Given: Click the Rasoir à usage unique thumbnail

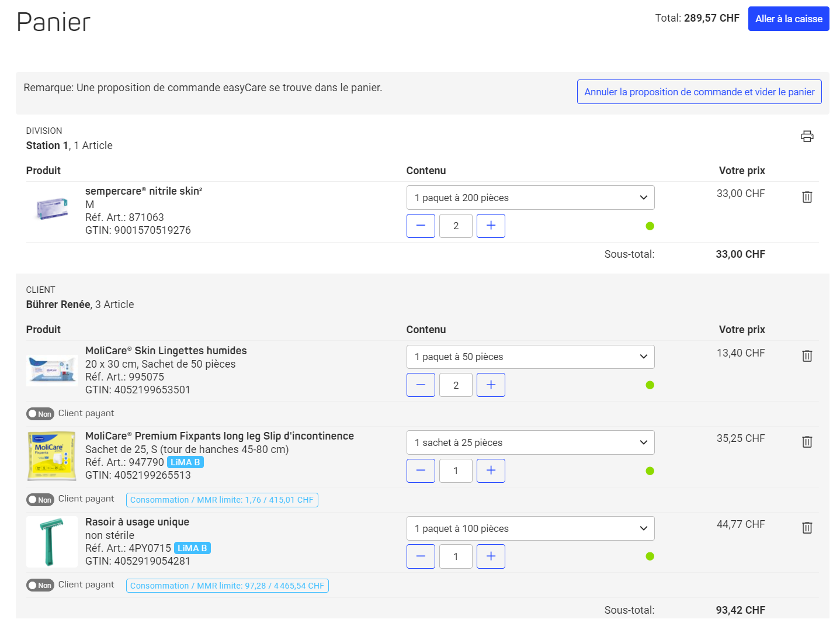Looking at the screenshot, I should point(52,542).
